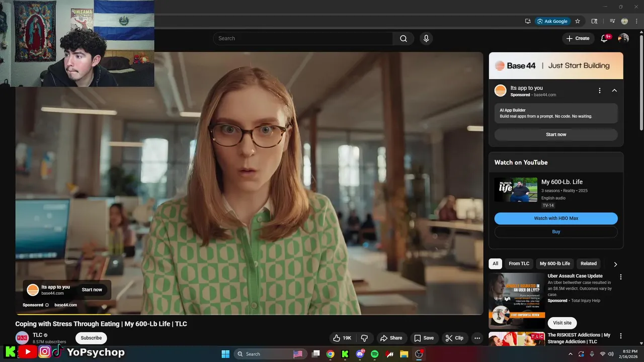Open the Uber Assault Case Update thumbnail
Viewport: 644px width, 362px height.
point(517,301)
